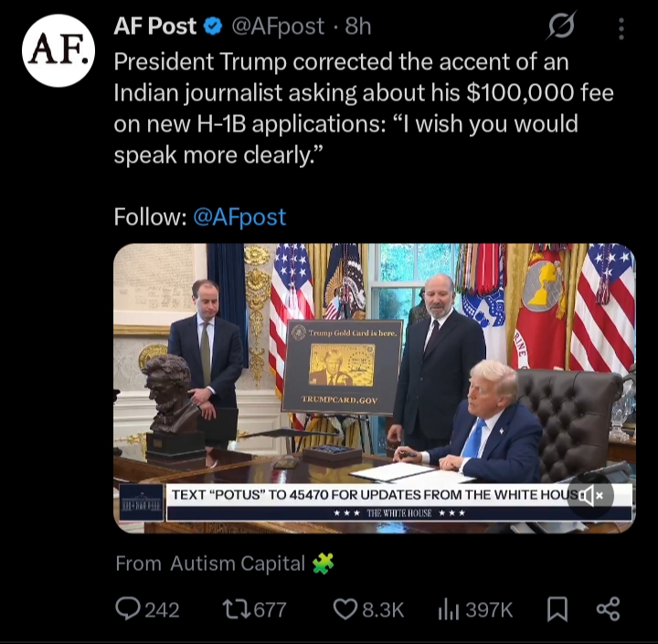Open the 8h timestamp link
The height and width of the screenshot is (644, 658).
pos(358,26)
